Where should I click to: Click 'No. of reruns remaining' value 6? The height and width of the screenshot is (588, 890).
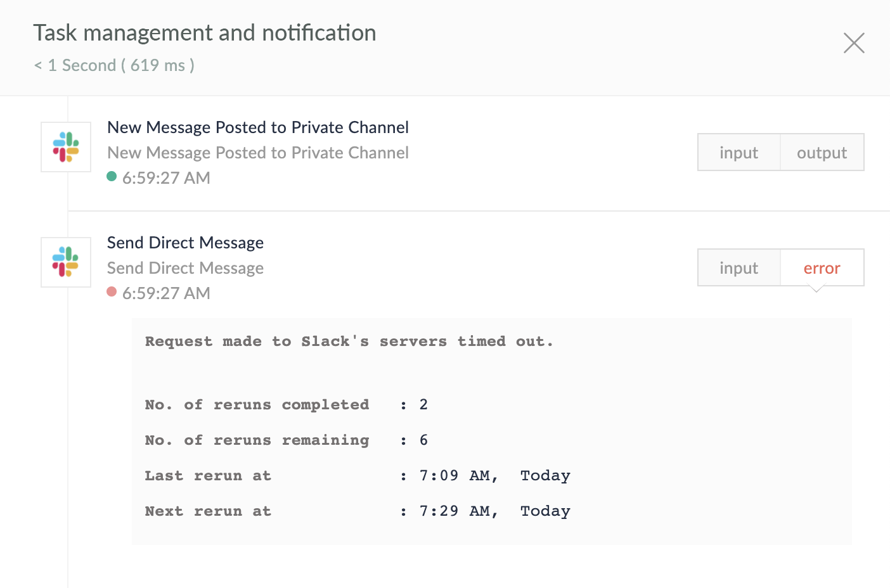click(x=423, y=440)
